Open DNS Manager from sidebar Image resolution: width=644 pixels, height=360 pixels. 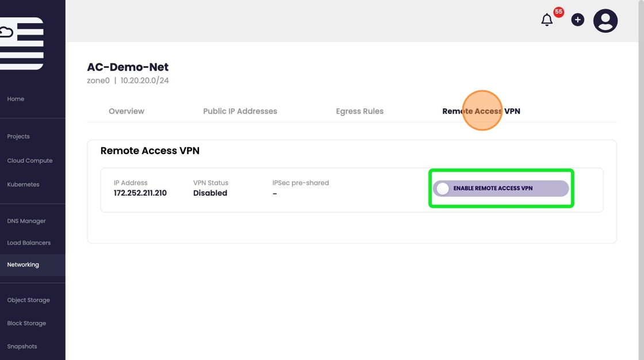click(26, 221)
